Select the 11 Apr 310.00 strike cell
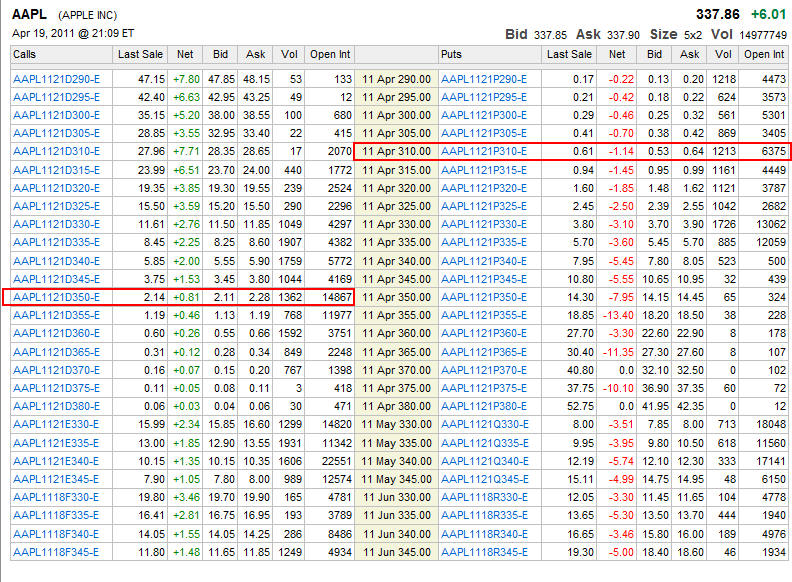792x582 pixels. tap(397, 151)
